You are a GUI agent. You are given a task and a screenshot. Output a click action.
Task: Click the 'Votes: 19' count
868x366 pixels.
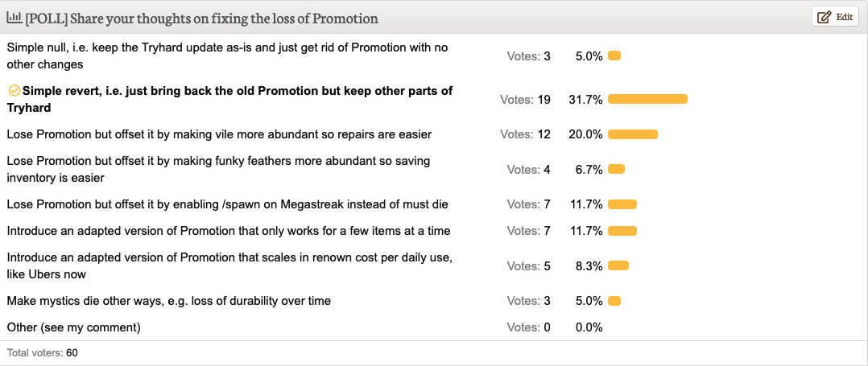click(x=525, y=100)
